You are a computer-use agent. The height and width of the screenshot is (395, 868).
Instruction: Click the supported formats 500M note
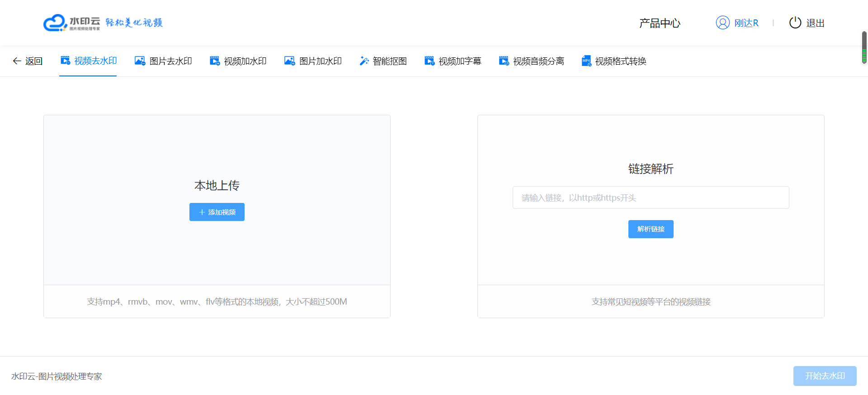[x=217, y=301]
